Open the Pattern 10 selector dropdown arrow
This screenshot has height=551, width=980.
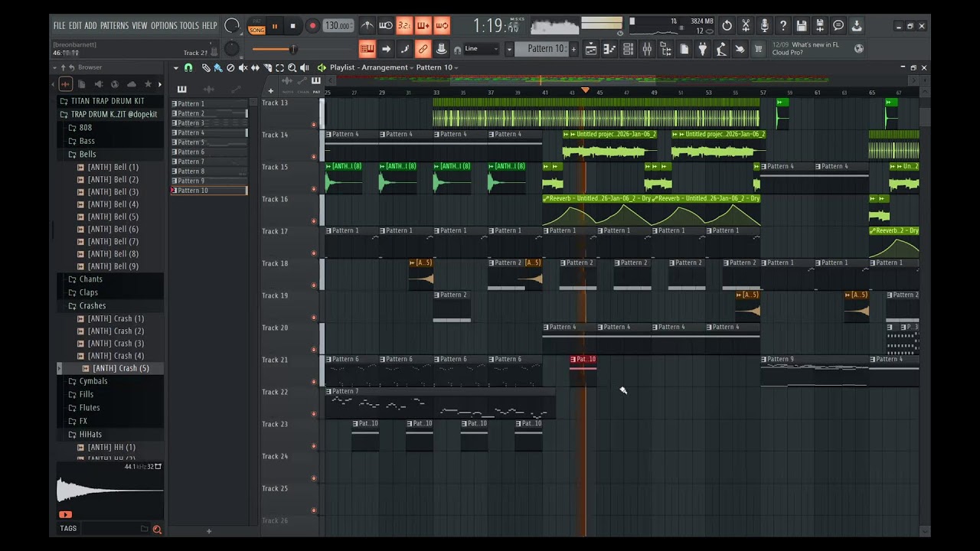(509, 49)
